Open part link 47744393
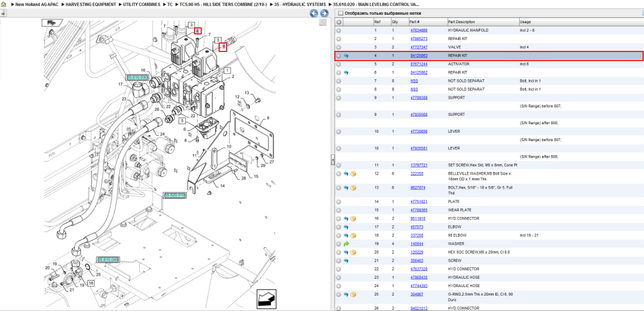 click(x=419, y=285)
